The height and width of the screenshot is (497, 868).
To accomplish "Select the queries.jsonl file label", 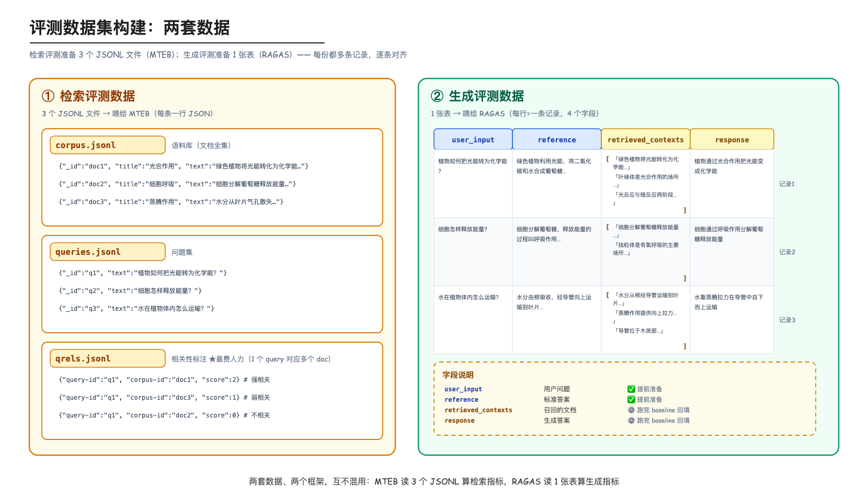I will (x=108, y=252).
